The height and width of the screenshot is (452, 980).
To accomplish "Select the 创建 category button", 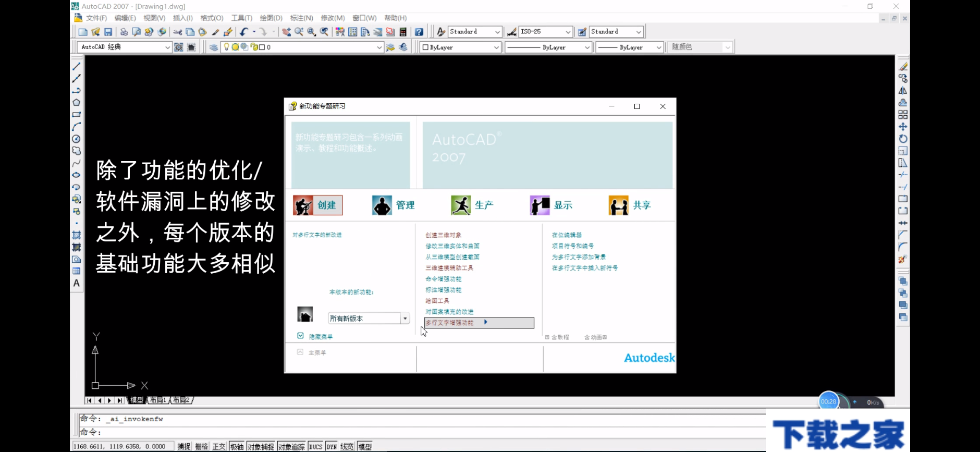I will pos(317,205).
